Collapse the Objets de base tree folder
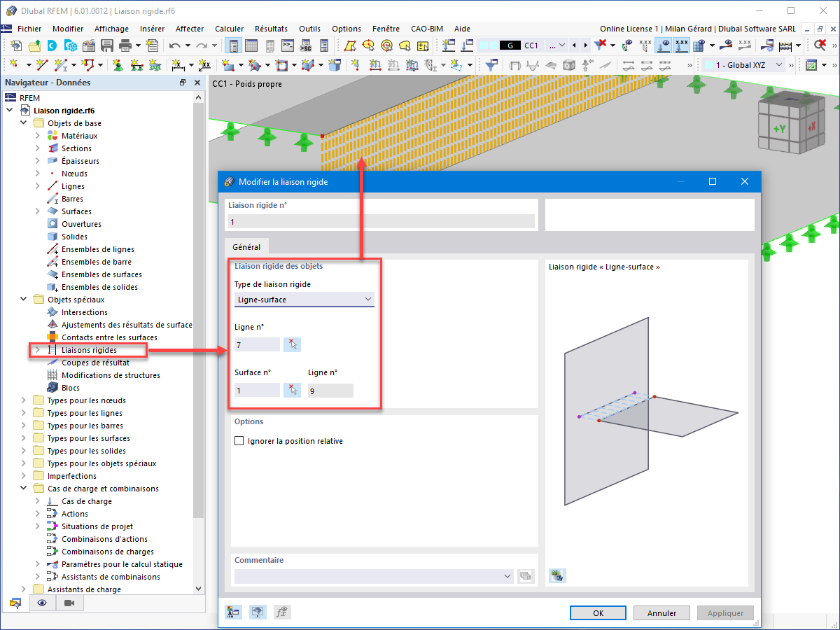 pos(23,122)
